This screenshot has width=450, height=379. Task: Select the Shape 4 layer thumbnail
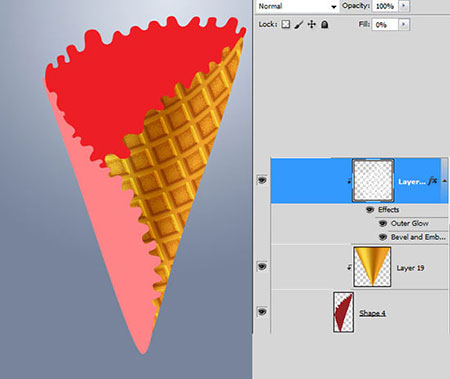point(343,312)
